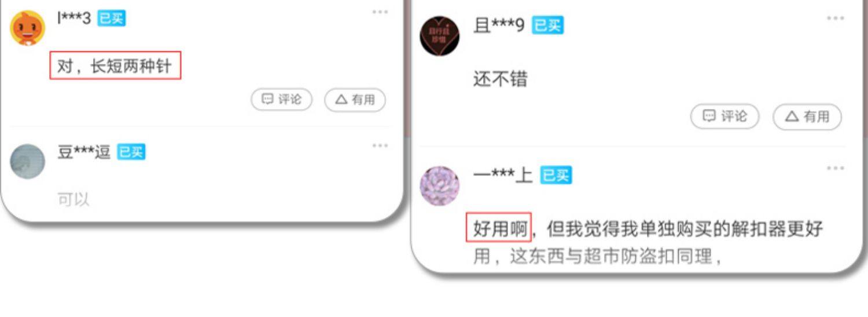Click 评论 under the 长短两种针 review
The height and width of the screenshot is (317, 868).
[x=281, y=100]
